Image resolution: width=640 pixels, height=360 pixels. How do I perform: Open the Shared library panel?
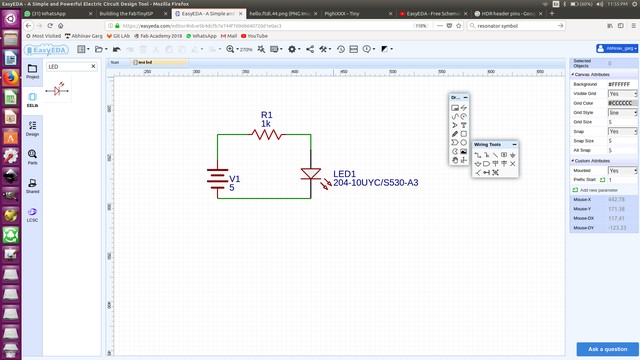[33, 186]
